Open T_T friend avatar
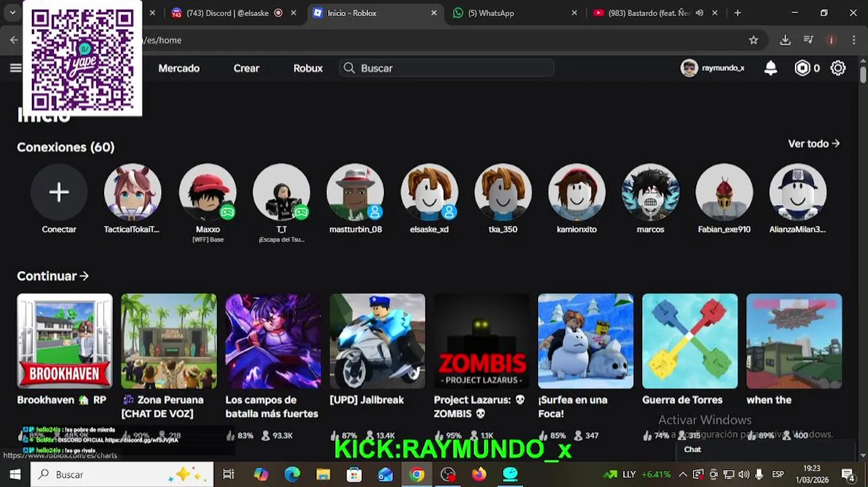 click(x=281, y=192)
